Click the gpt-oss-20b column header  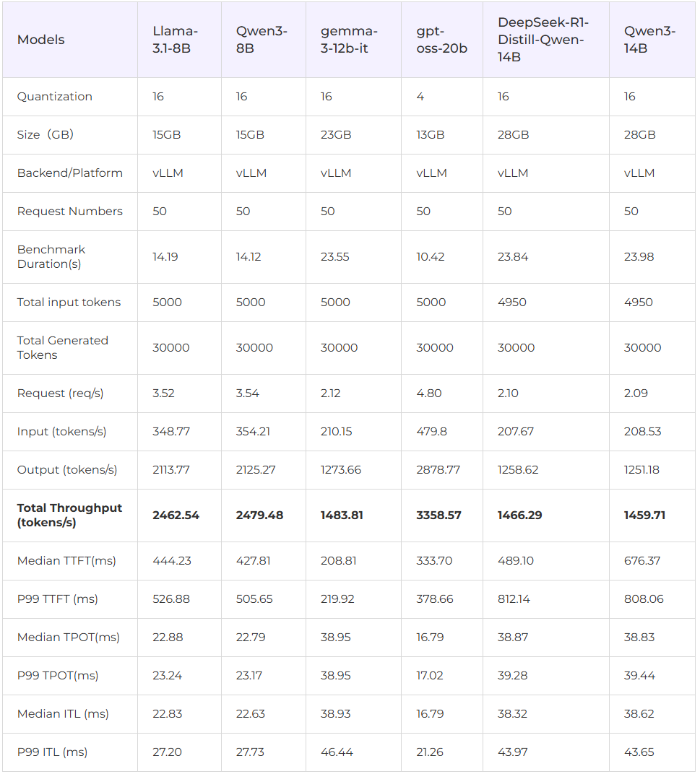[x=441, y=40]
